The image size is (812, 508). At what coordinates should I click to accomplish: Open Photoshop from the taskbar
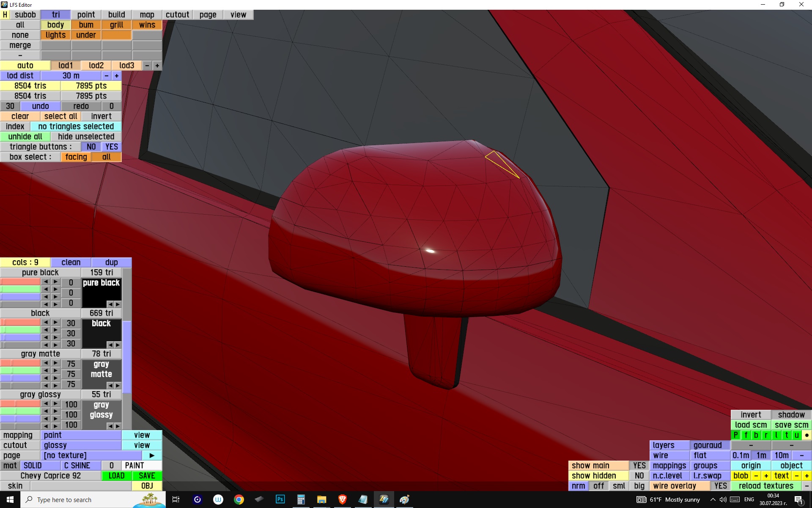point(280,500)
